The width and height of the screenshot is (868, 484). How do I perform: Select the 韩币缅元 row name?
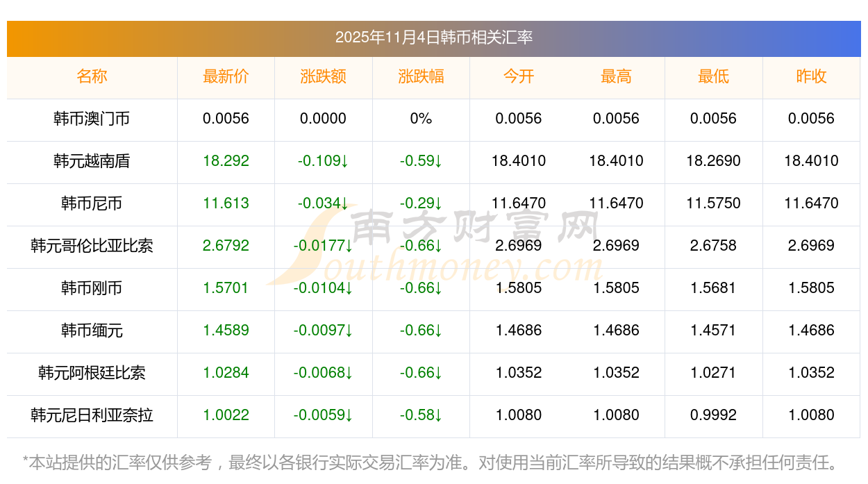tap(92, 331)
